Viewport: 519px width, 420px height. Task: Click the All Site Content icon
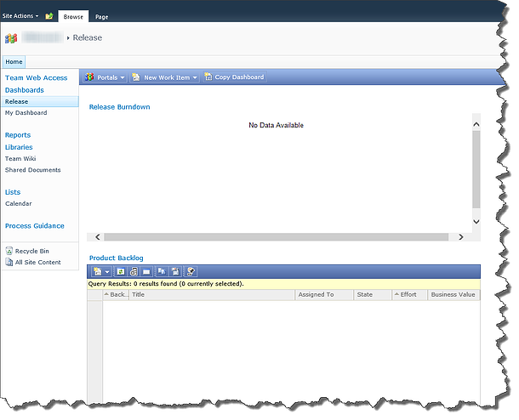9,262
